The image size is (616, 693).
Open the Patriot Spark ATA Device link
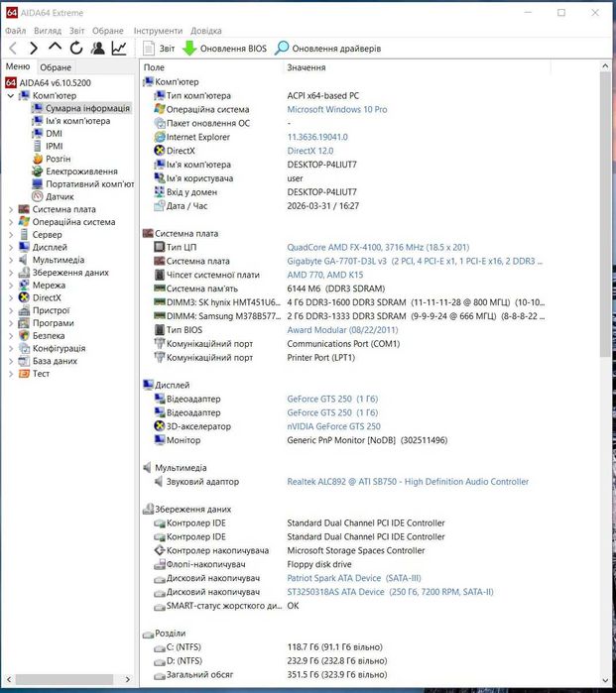[354, 578]
